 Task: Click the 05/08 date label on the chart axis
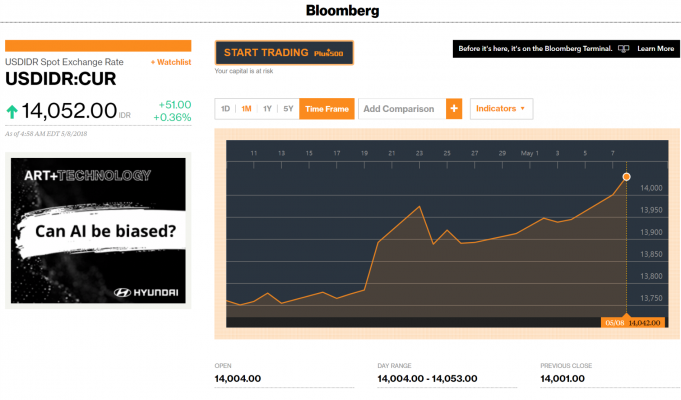(613, 322)
